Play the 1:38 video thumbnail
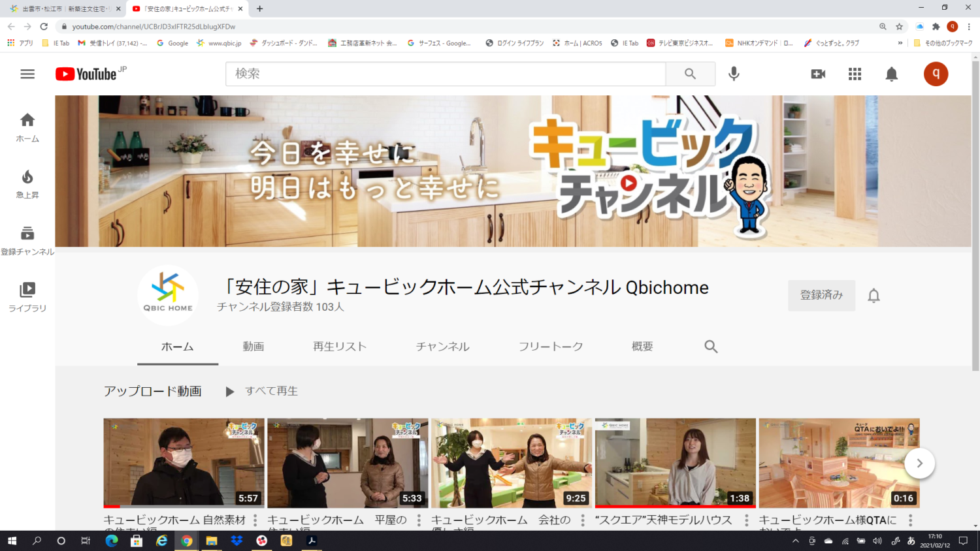980x551 pixels. (676, 463)
